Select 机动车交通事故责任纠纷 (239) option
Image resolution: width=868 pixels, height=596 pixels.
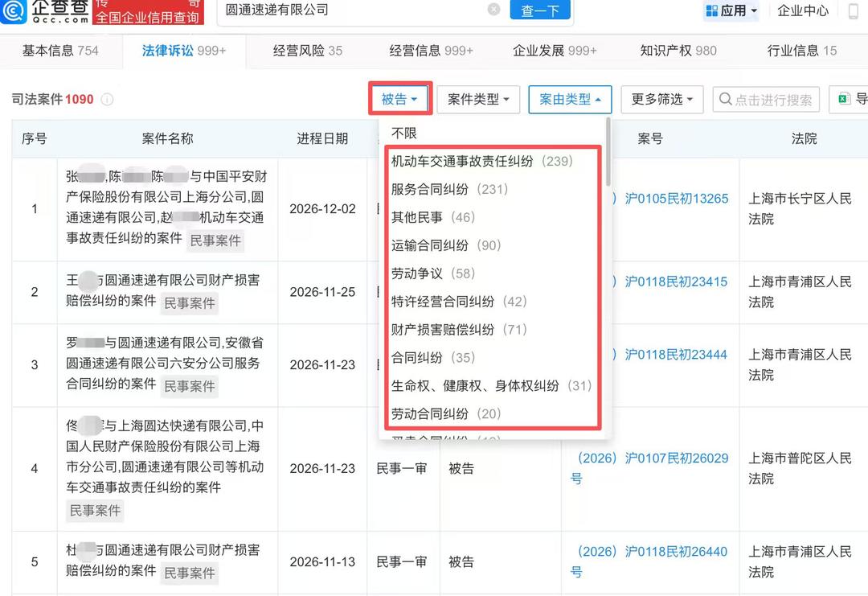[481, 161]
